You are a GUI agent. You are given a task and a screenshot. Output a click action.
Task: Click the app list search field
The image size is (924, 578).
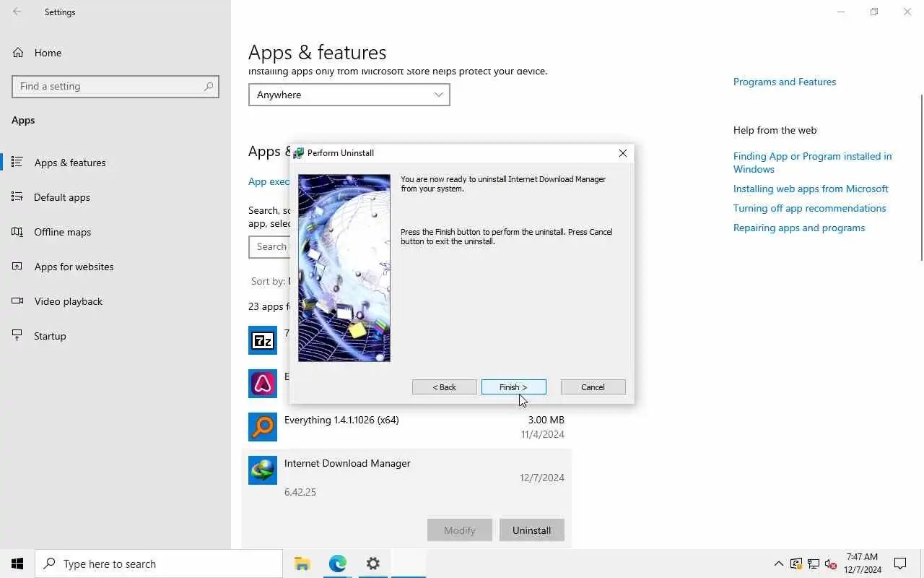point(269,246)
